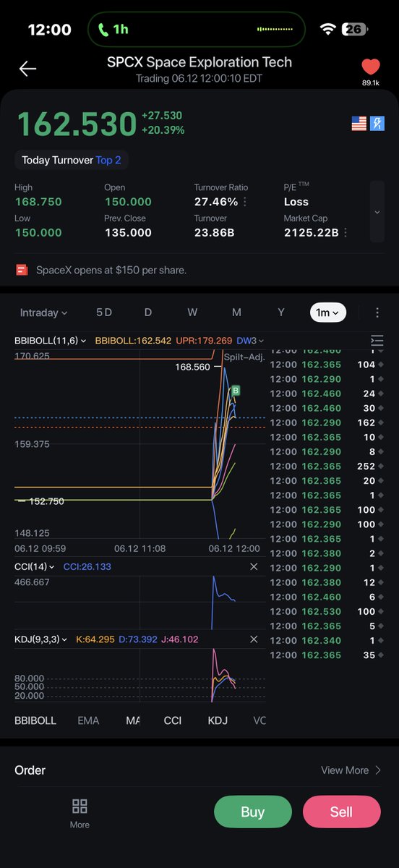Tap Turnover 23.86B value
Screen dimensions: 399x868
[214, 232]
